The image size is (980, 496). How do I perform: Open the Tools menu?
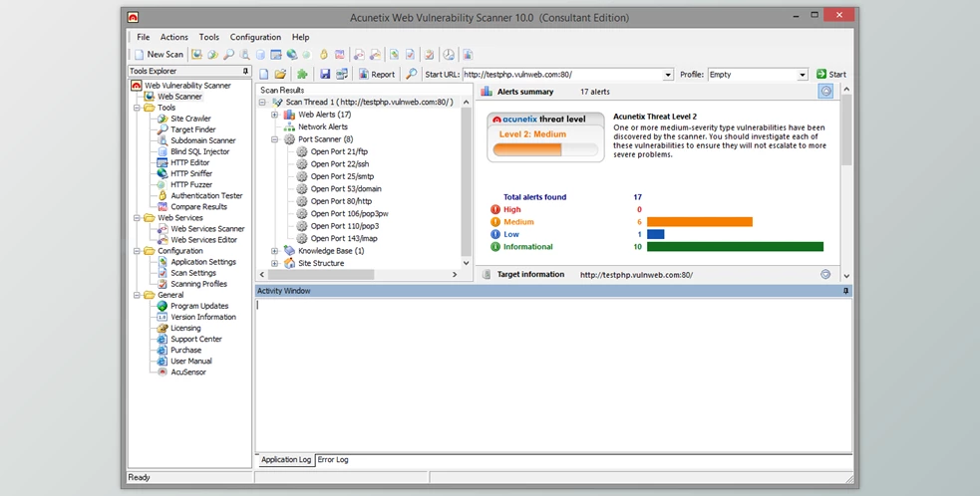pos(208,37)
